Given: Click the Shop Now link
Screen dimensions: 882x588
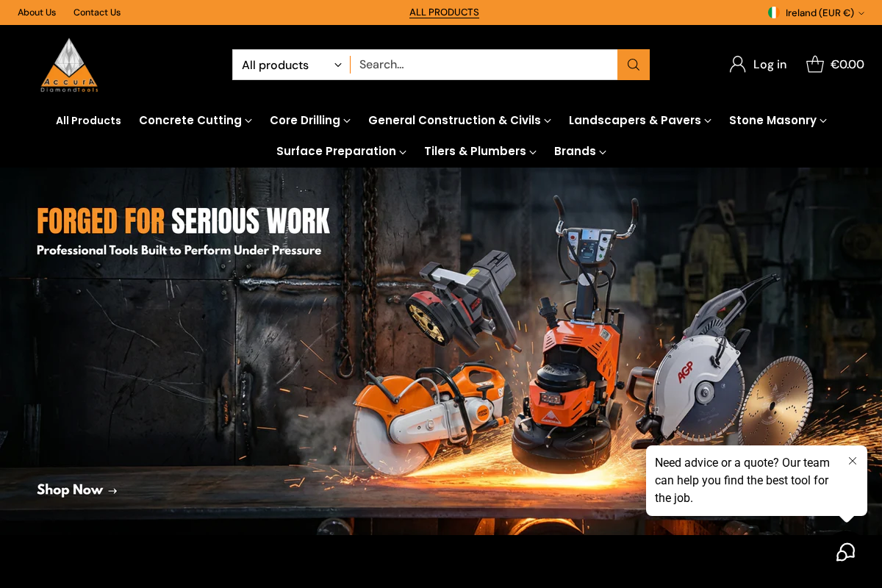Looking at the screenshot, I should [x=70, y=490].
